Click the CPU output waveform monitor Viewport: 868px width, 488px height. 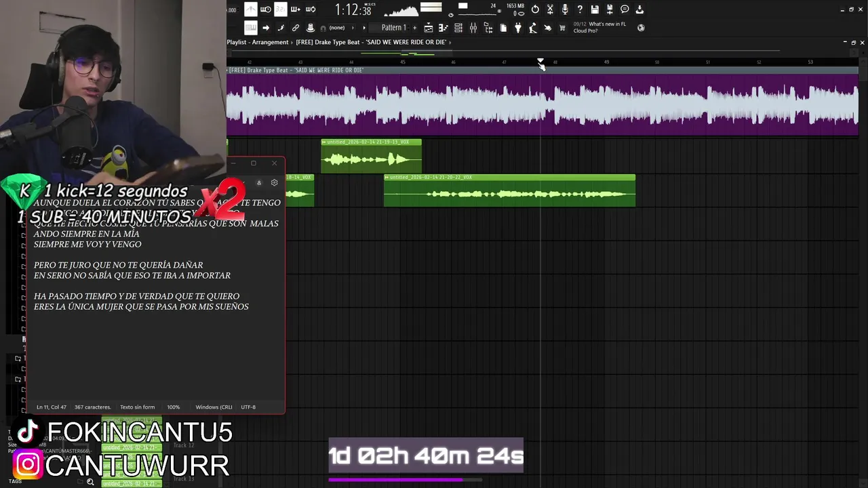tap(401, 11)
